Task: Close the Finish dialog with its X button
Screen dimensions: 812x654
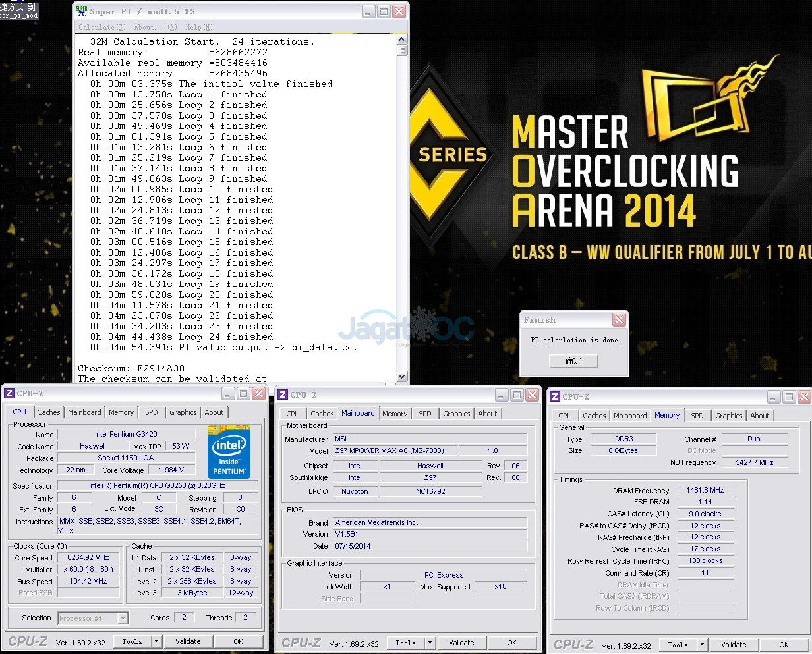Action: tap(619, 320)
